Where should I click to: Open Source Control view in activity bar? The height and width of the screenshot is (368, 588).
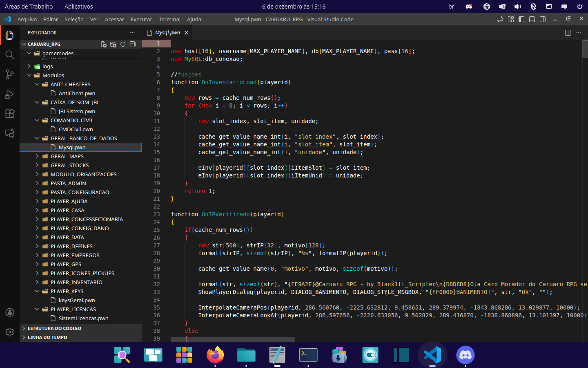pyautogui.click(x=10, y=74)
